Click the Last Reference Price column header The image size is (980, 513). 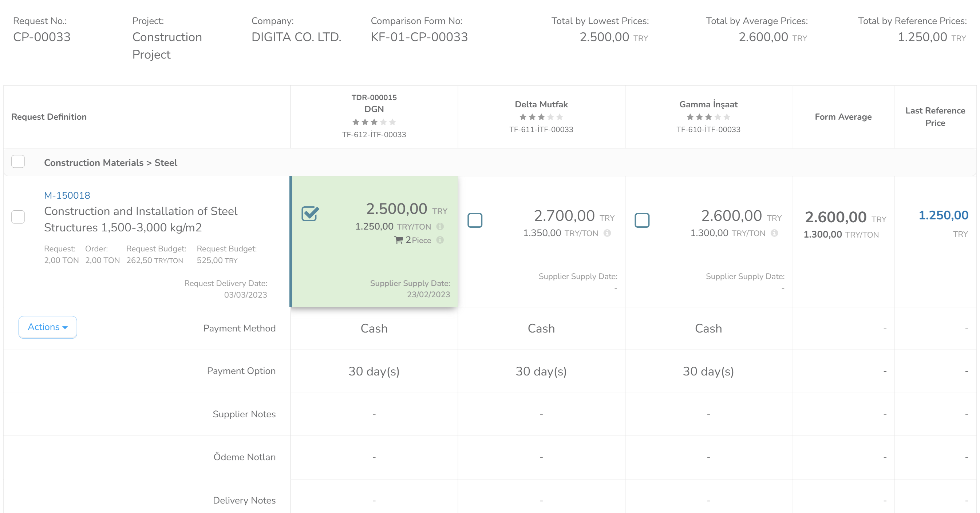[935, 117]
